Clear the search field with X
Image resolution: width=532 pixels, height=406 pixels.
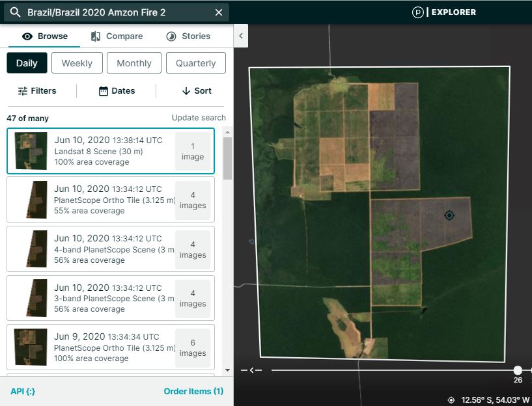click(x=219, y=12)
